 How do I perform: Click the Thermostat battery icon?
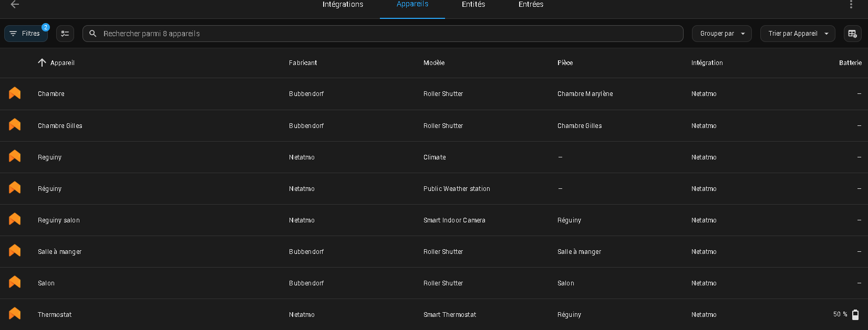click(x=855, y=314)
